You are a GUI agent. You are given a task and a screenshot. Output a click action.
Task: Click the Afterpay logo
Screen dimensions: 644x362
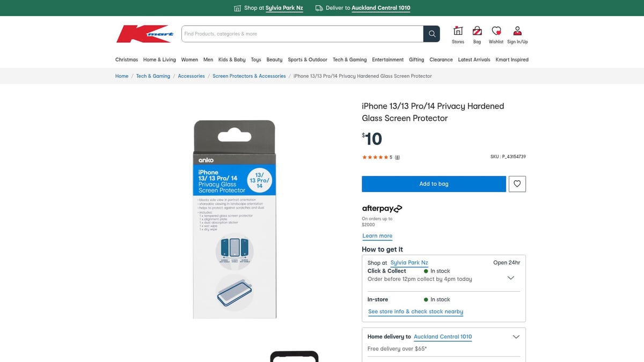(x=382, y=208)
